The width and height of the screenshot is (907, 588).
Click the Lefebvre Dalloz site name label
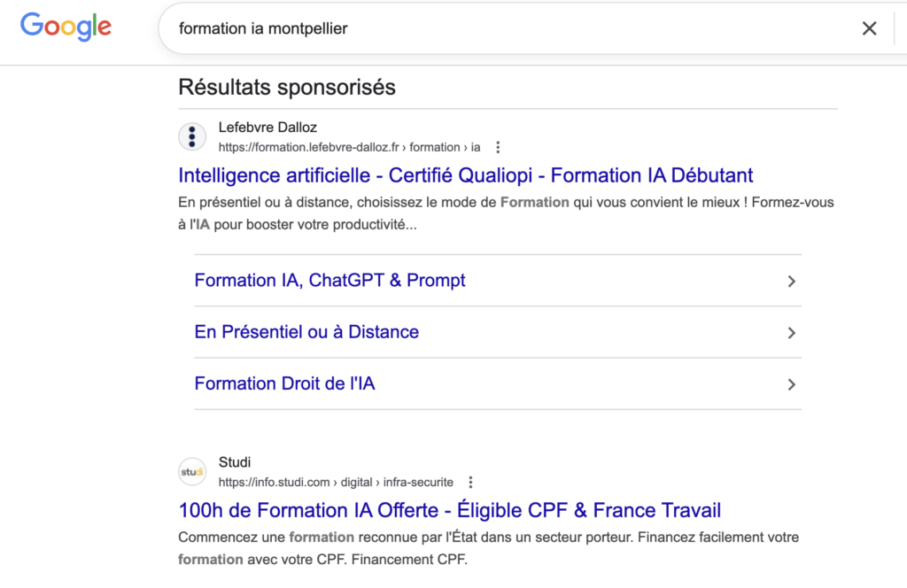pos(267,127)
